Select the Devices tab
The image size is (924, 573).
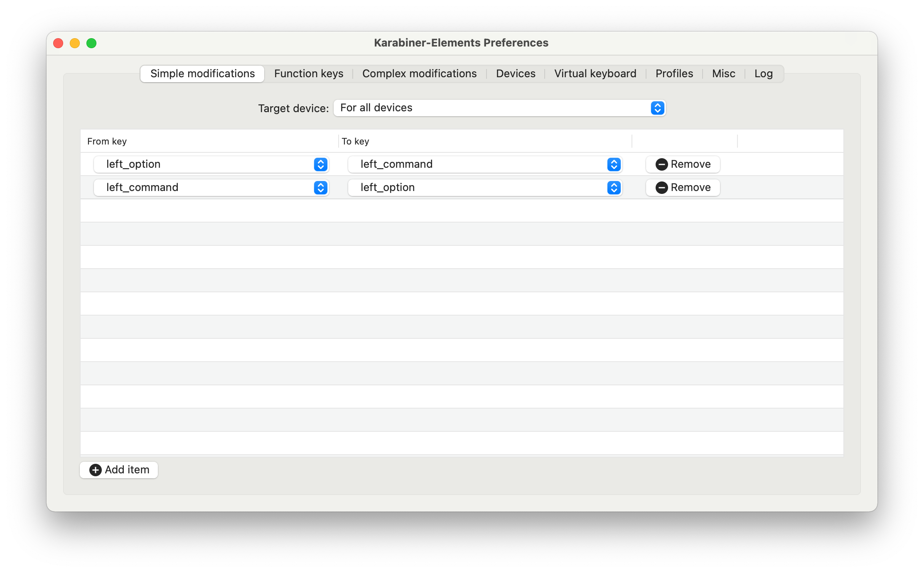click(515, 73)
